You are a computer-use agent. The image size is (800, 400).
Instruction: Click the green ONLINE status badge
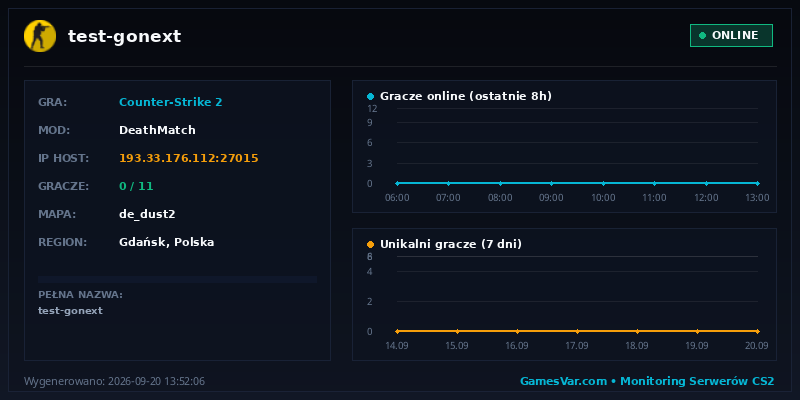(x=731, y=35)
